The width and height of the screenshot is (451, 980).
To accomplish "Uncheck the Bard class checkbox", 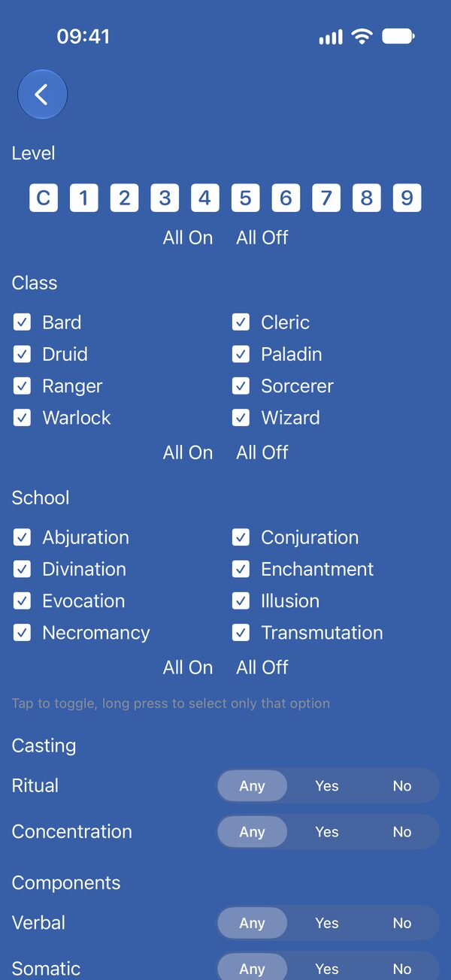I will click(23, 322).
